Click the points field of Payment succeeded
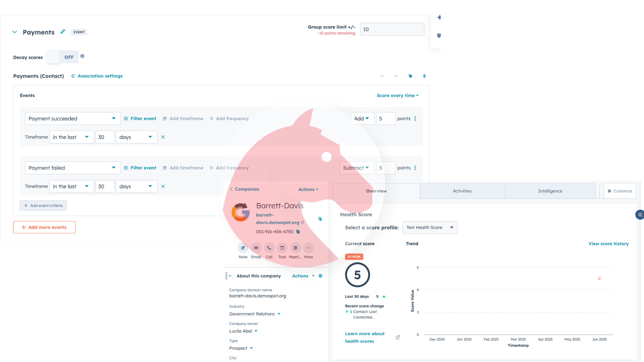 pyautogui.click(x=386, y=118)
